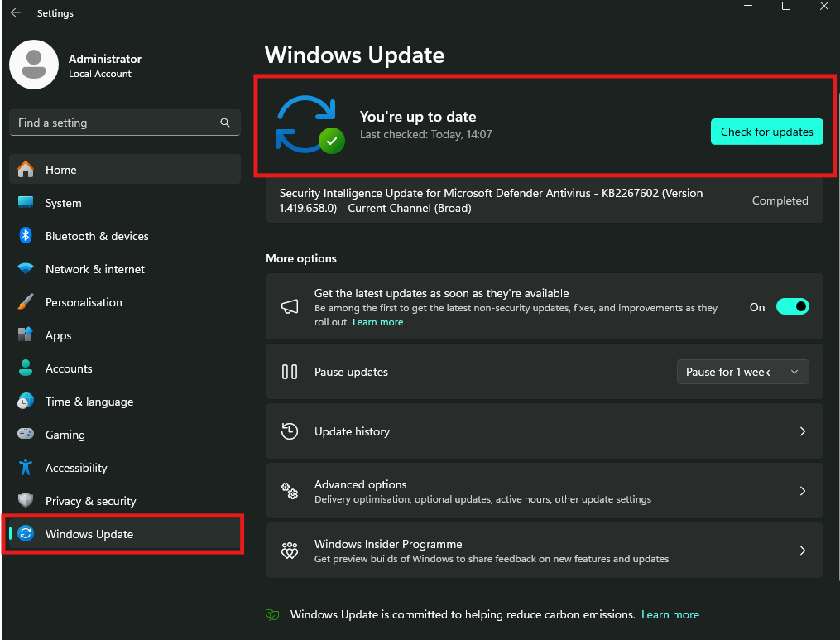840x640 pixels.
Task: Click the Windows Update sidebar icon
Action: click(25, 534)
